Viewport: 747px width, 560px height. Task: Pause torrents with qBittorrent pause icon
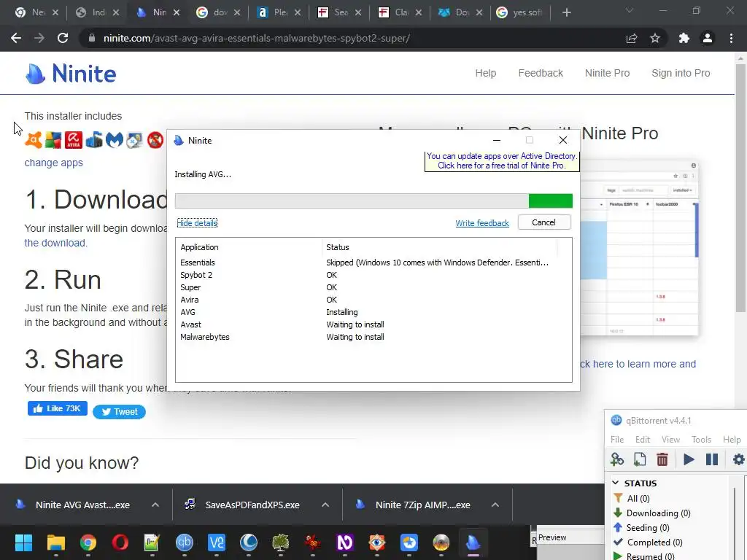point(712,459)
